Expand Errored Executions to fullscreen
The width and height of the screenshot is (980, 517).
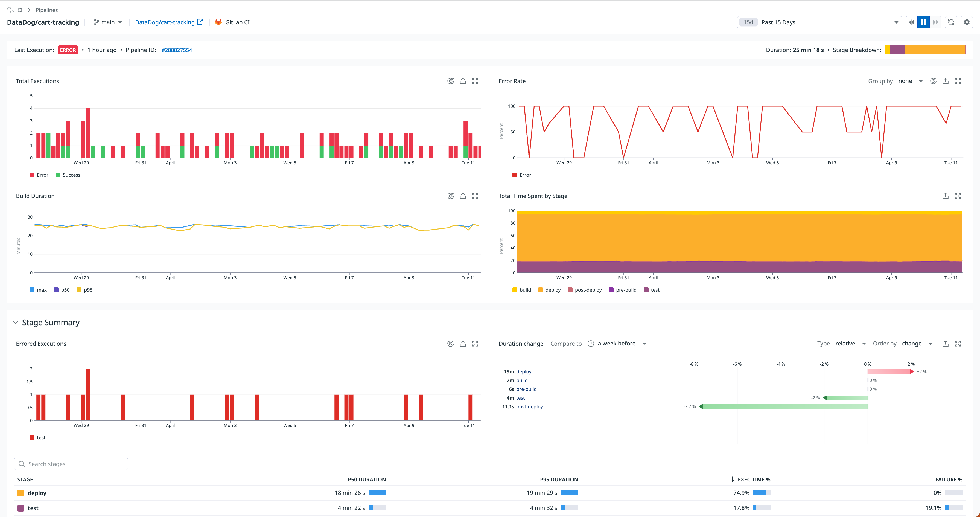475,344
